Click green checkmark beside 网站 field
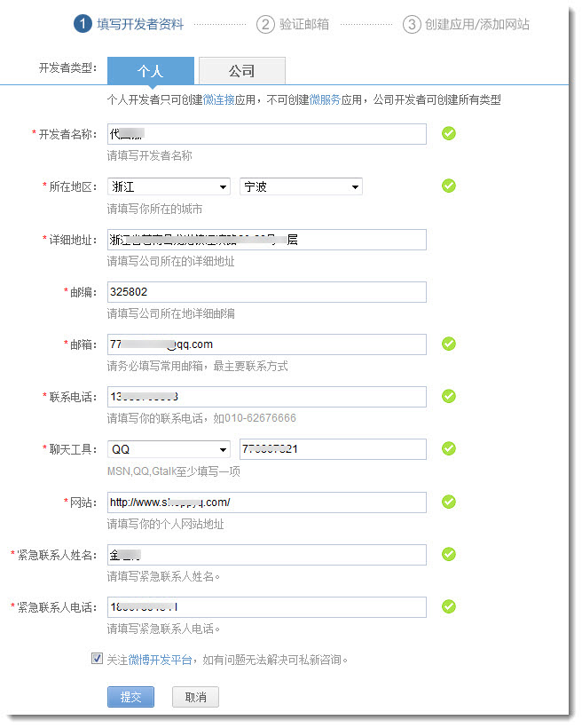 (x=449, y=502)
